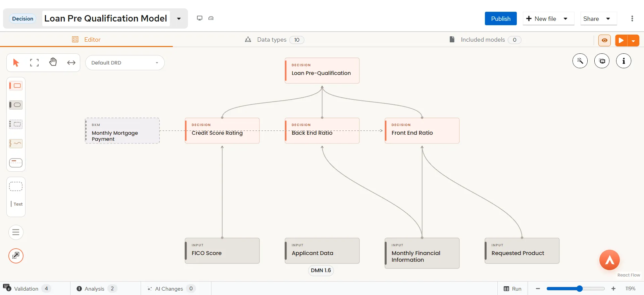Select the Loan Pre-Qualification decision node
The width and height of the screenshot is (644, 295).
[x=322, y=71]
